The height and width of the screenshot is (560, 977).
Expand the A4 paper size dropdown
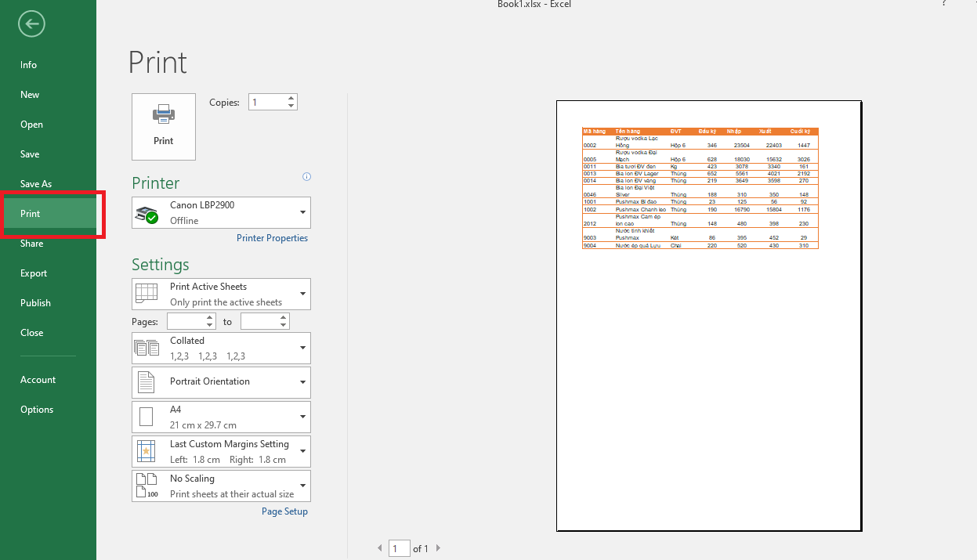[302, 417]
